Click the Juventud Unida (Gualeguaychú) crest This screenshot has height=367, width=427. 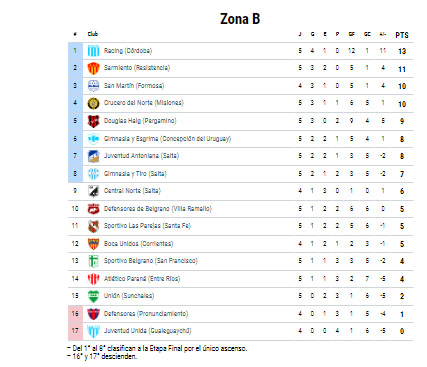tap(93, 331)
